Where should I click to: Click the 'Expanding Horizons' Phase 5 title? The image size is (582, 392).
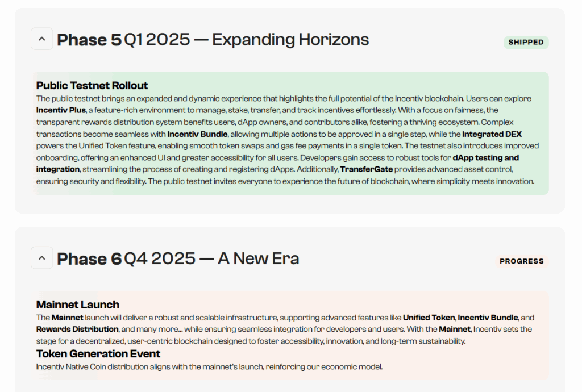[290, 39]
